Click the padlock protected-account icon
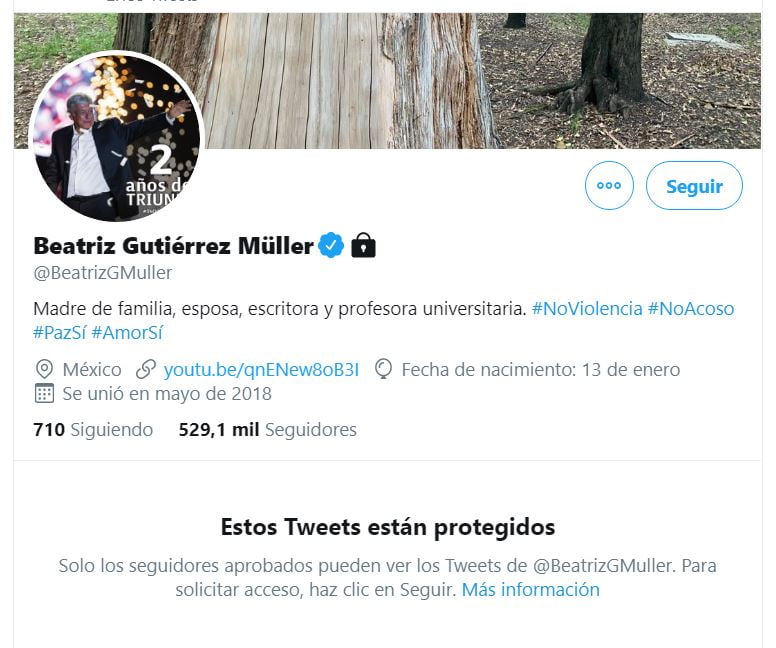The width and height of the screenshot is (776, 648). [363, 245]
